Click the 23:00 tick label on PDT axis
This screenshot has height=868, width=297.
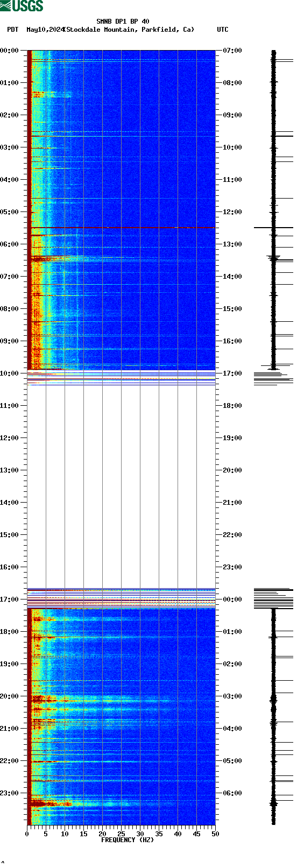(x=9, y=793)
